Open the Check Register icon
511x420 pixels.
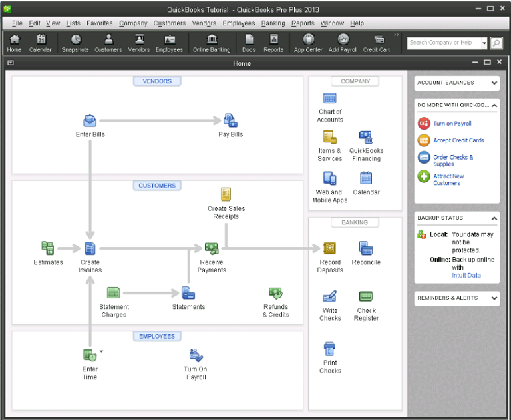(x=366, y=296)
